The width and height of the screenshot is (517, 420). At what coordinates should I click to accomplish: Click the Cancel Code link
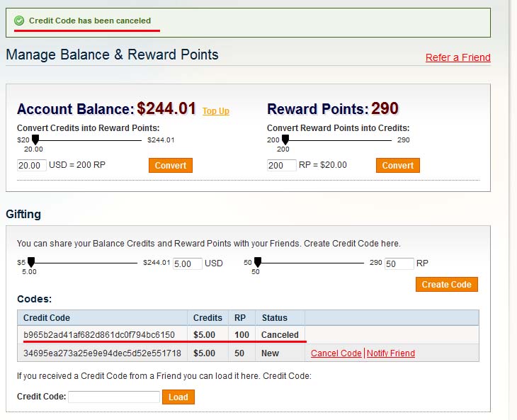336,353
